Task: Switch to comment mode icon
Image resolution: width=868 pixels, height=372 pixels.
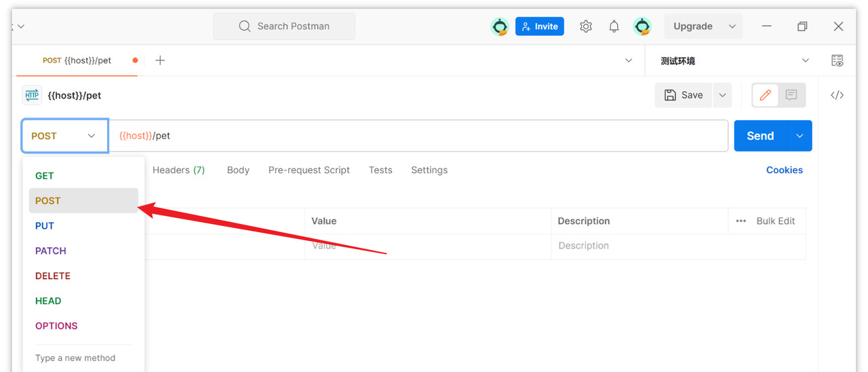Action: tap(791, 95)
